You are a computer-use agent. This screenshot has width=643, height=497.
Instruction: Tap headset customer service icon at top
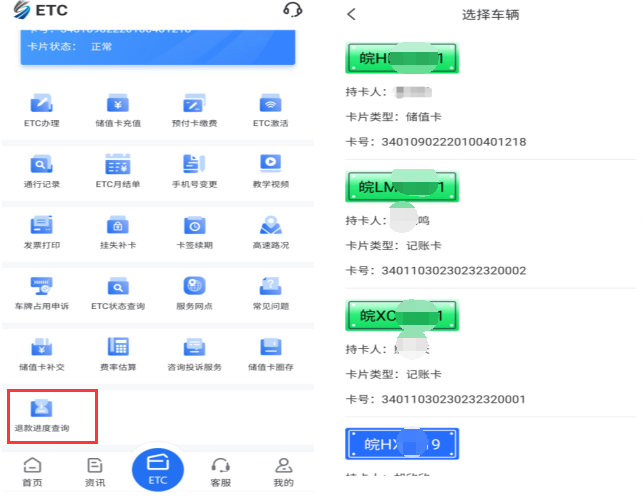click(292, 11)
